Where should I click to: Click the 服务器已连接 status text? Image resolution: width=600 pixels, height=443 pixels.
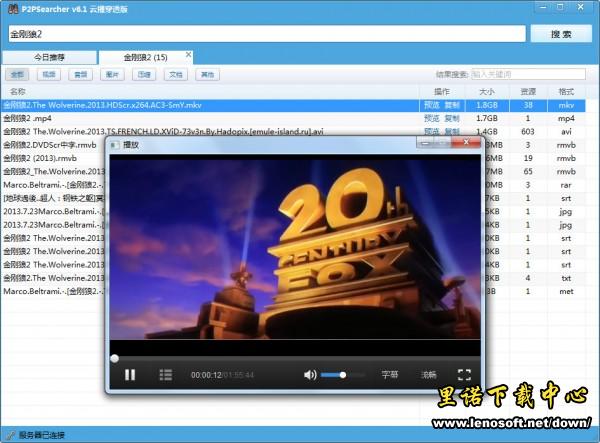tap(42, 435)
